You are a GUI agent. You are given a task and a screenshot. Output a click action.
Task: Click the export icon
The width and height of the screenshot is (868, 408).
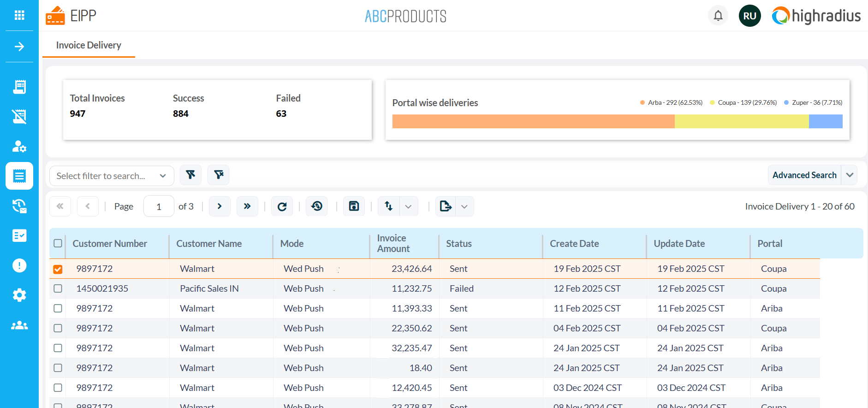click(x=446, y=206)
